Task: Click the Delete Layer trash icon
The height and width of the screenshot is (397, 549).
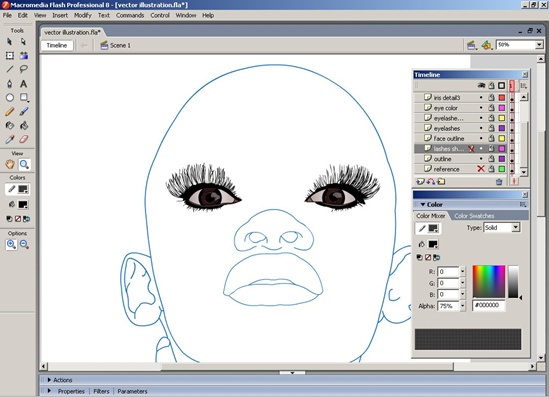Action: (499, 181)
